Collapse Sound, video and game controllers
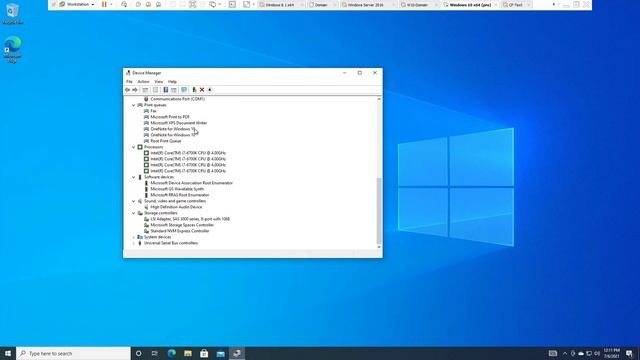 [x=133, y=201]
